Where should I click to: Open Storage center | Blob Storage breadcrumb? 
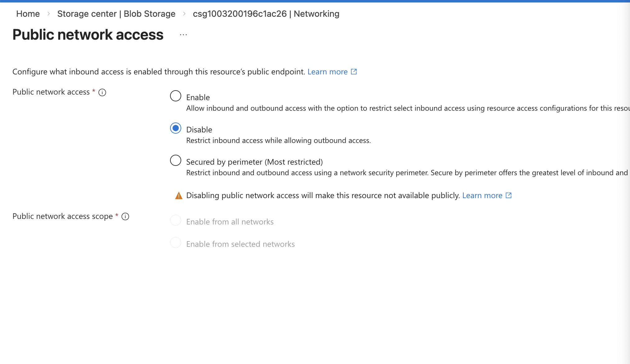click(x=116, y=14)
